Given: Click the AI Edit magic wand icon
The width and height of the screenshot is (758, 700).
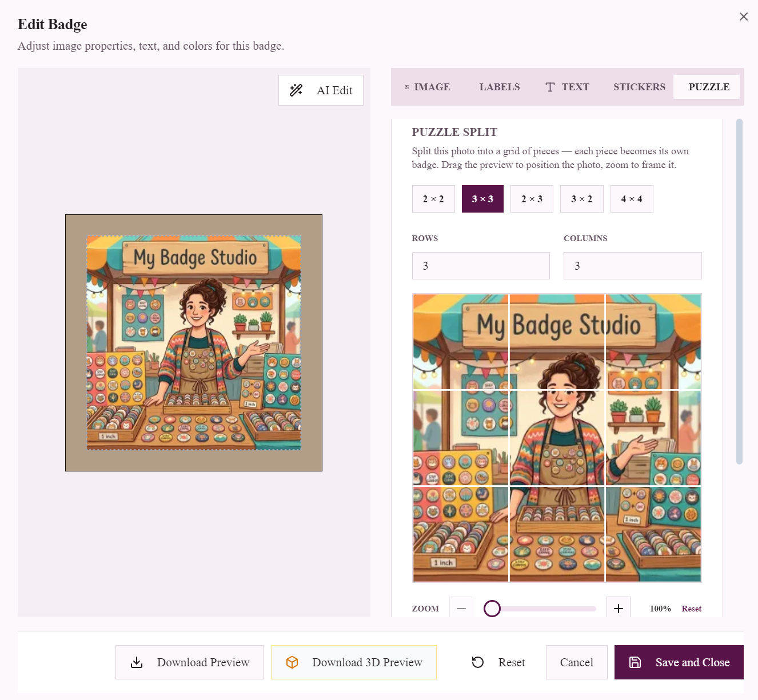Looking at the screenshot, I should (x=296, y=90).
